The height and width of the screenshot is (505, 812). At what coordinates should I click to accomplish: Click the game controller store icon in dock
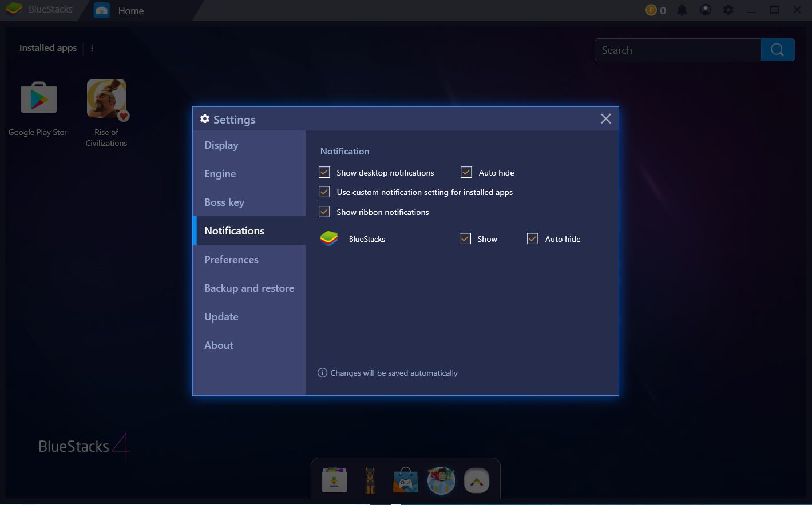click(x=406, y=480)
